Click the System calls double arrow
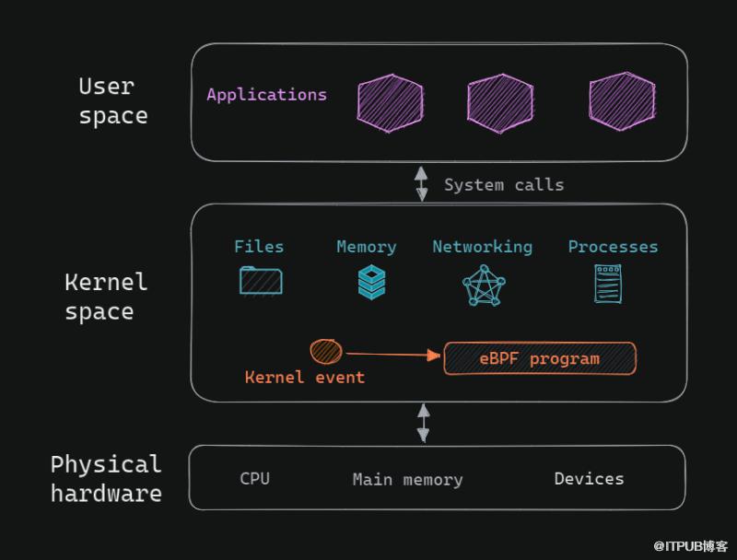This screenshot has height=560, width=737. pos(422,183)
